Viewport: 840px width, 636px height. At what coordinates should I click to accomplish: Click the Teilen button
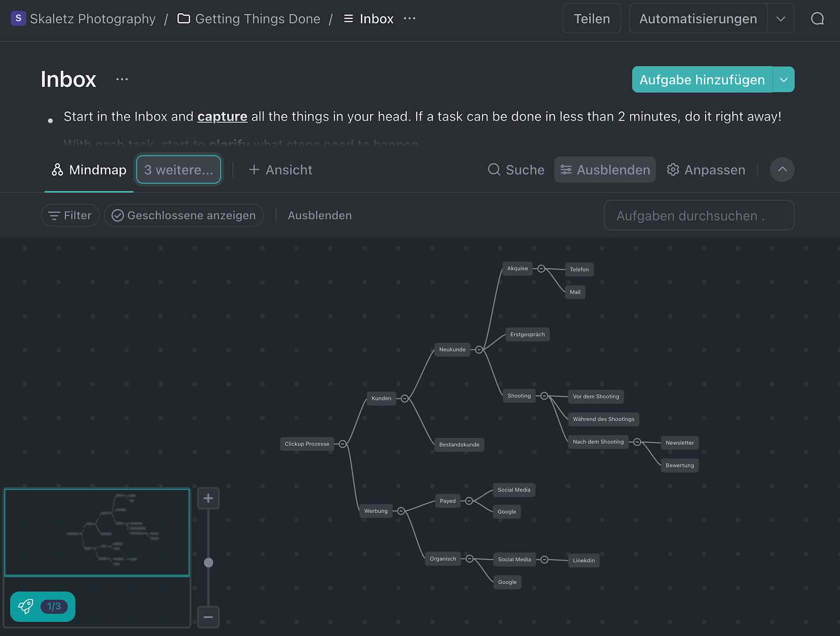pos(591,19)
